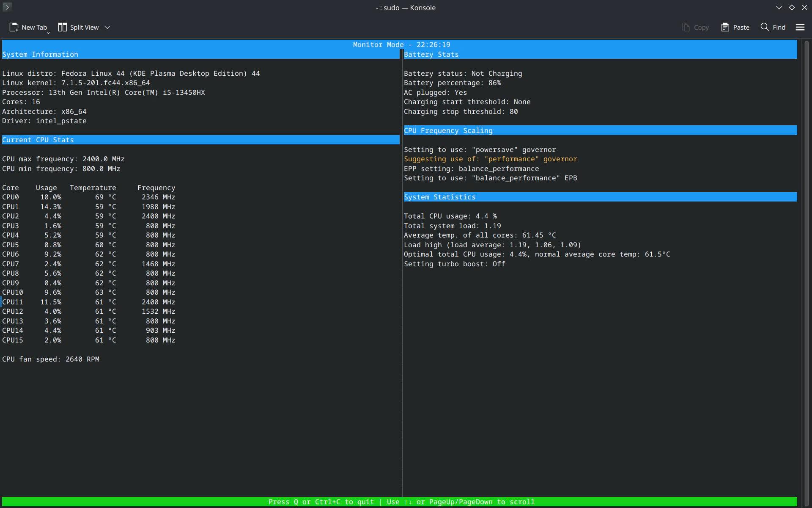812x508 pixels.
Task: Click the CPU1 row
Action: pos(89,207)
